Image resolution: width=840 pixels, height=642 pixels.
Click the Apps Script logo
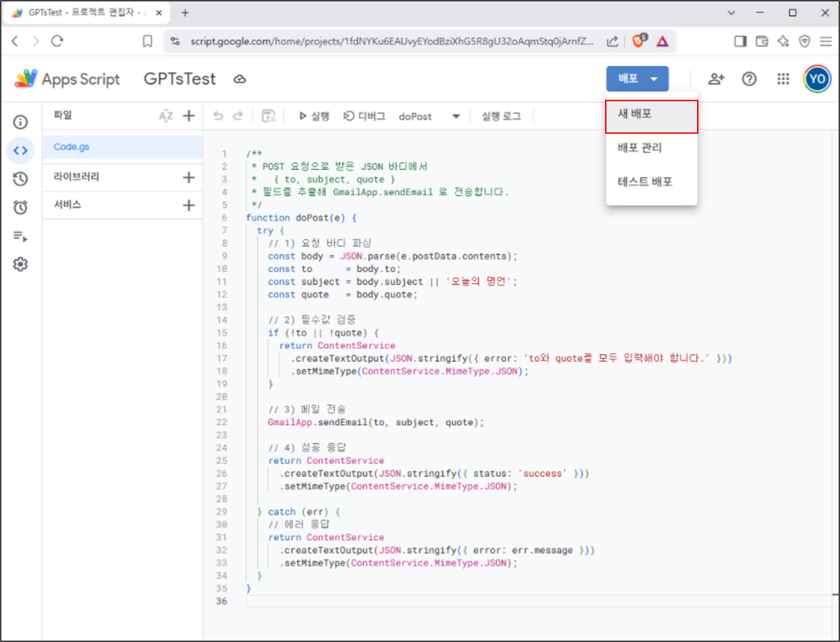coord(67,79)
